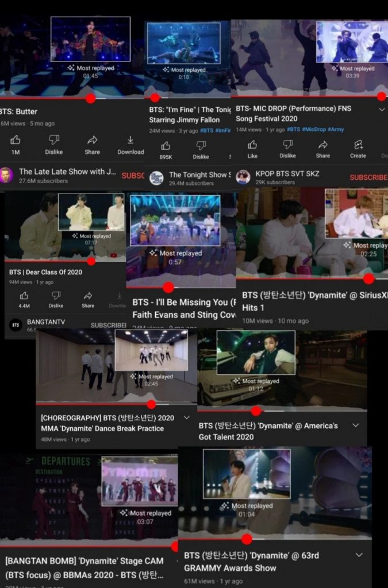Expand the Dance Break Practice video description
Image resolution: width=388 pixels, height=588 pixels.
[186, 418]
